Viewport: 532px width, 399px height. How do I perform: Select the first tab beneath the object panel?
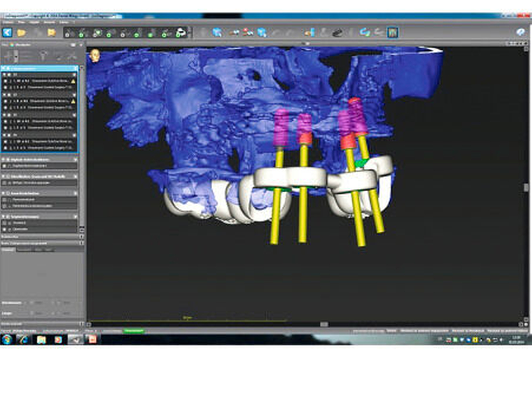(x=8, y=250)
